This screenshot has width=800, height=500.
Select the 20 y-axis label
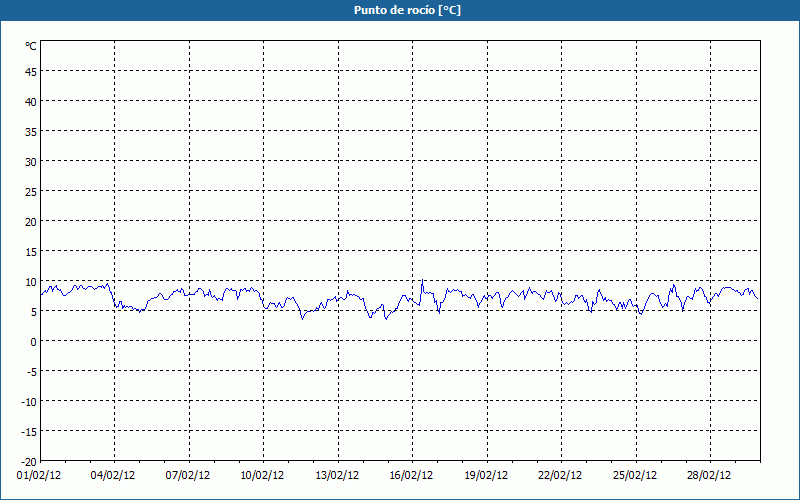[31, 222]
